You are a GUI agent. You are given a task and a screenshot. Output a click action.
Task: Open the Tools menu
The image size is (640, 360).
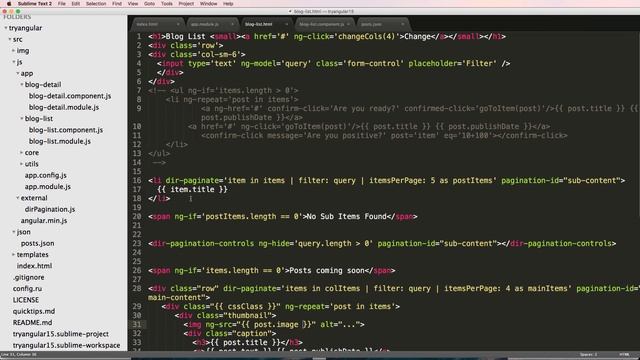click(167, 4)
